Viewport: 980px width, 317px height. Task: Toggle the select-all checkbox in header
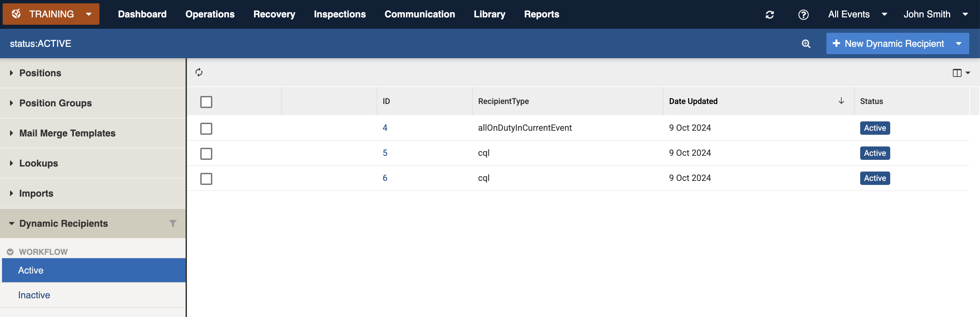coord(206,102)
